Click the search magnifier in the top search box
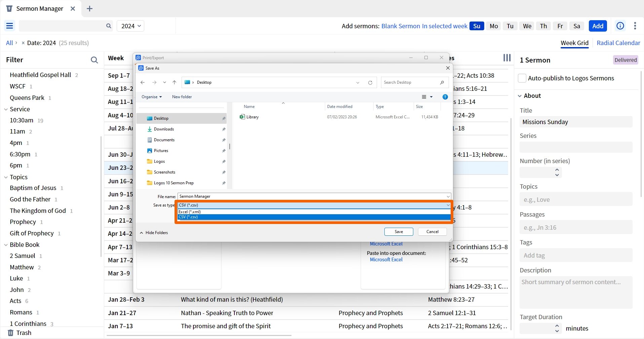Image resolution: width=644 pixels, height=339 pixels. click(109, 26)
